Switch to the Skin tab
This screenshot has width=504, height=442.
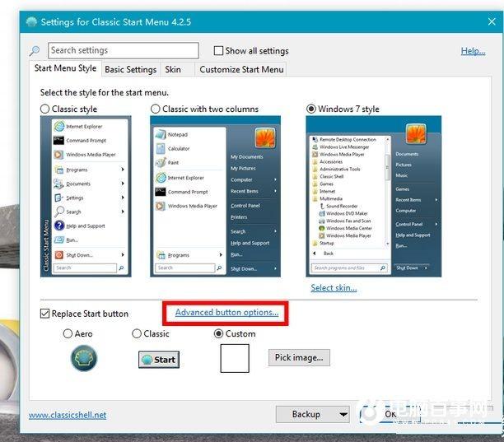[173, 70]
